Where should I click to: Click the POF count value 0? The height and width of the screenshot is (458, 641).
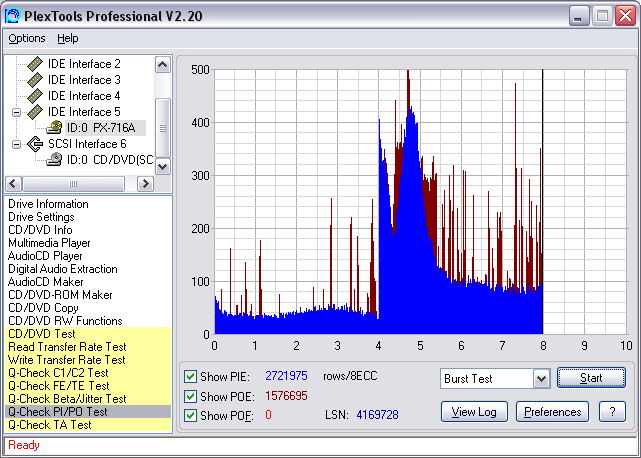coord(268,415)
